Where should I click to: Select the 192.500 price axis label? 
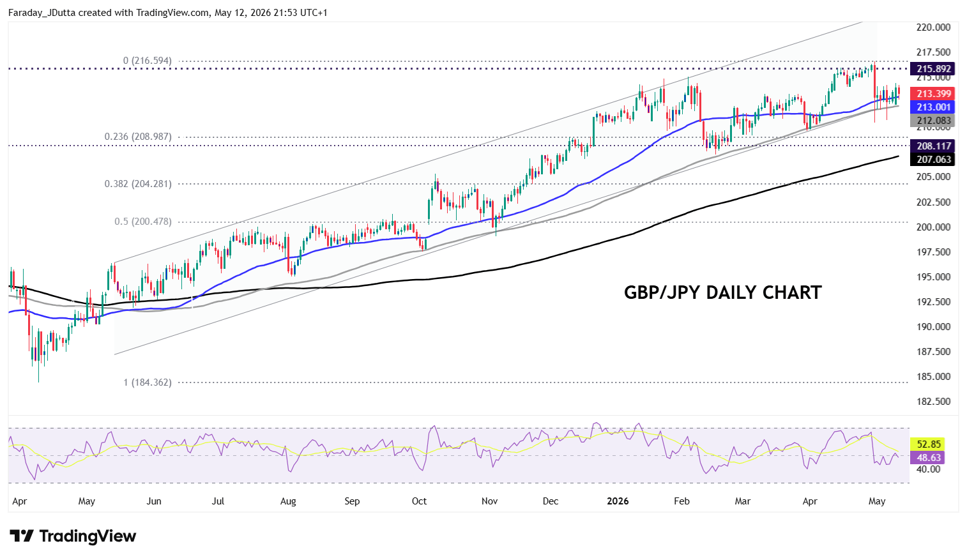pyautogui.click(x=934, y=302)
